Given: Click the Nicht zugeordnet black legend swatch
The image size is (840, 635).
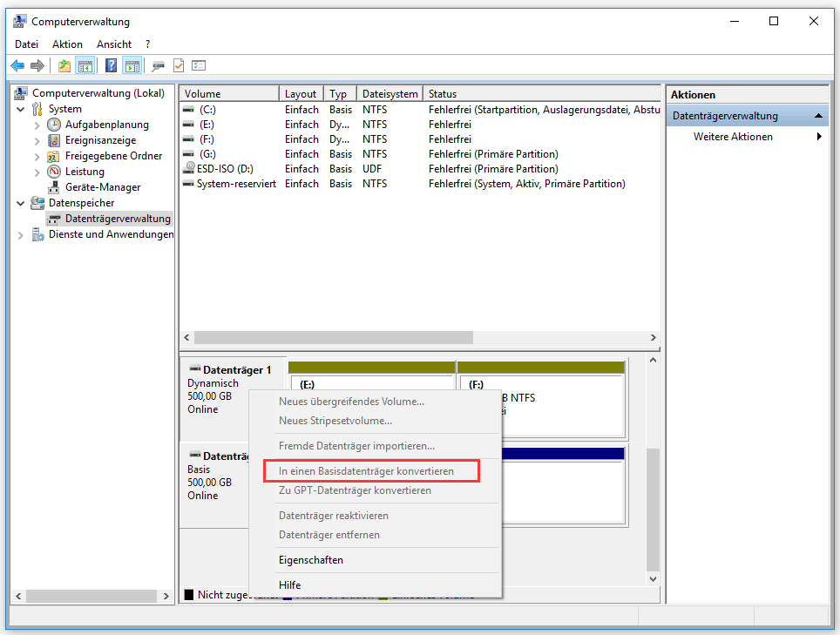Looking at the screenshot, I should click(189, 594).
